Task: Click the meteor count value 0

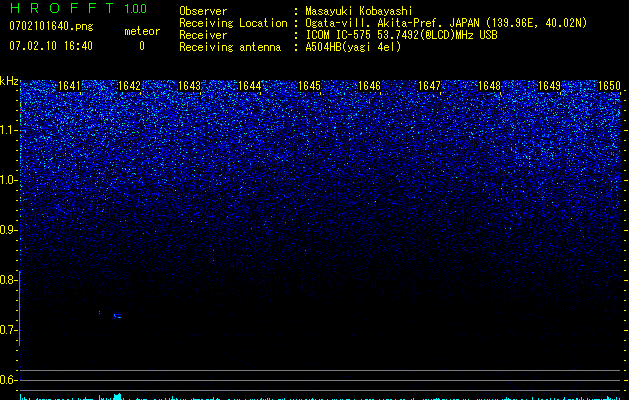Action: [x=142, y=46]
